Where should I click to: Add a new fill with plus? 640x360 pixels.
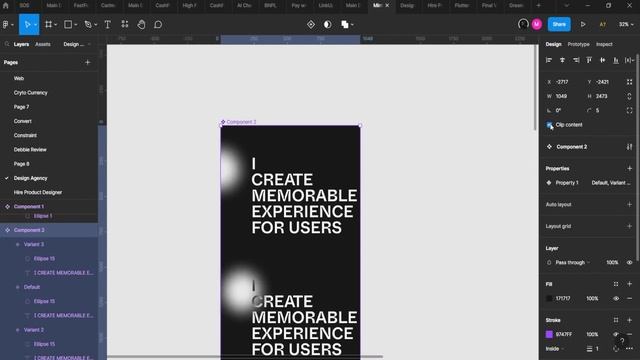(x=629, y=284)
